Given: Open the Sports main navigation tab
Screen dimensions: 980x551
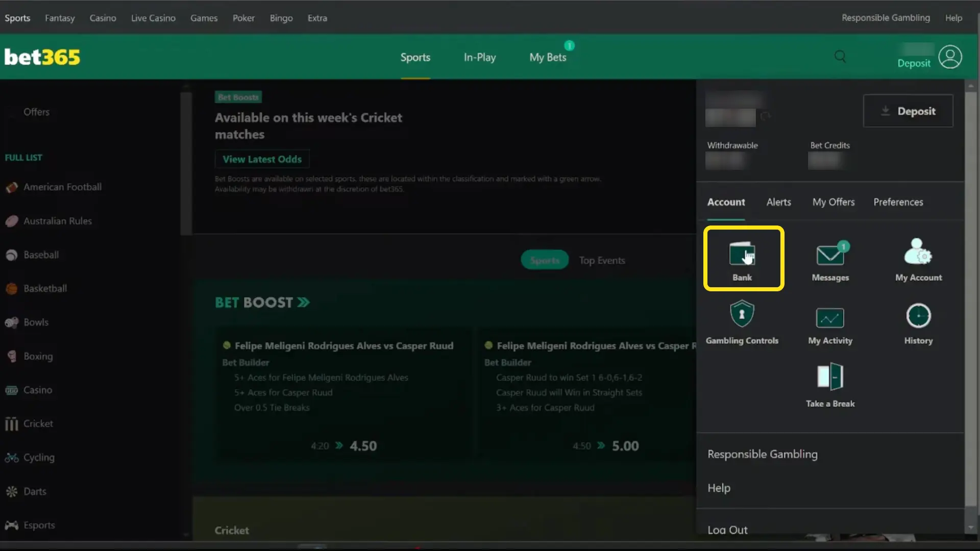Looking at the screenshot, I should point(415,57).
